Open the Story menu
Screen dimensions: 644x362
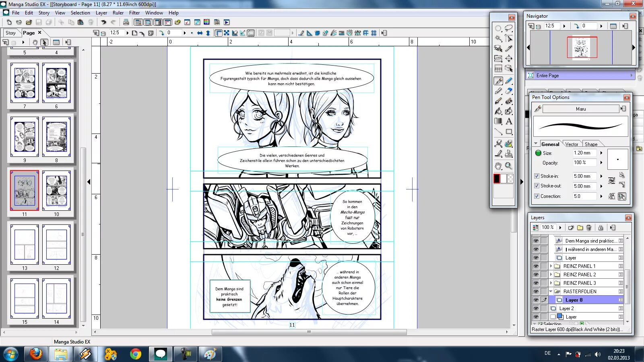click(x=44, y=13)
